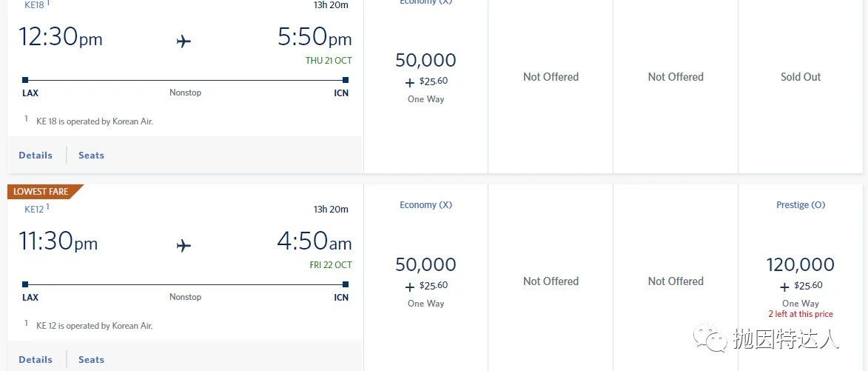868x371 pixels.
Task: Click the Prestige (O) cabin label
Action: coord(800,205)
